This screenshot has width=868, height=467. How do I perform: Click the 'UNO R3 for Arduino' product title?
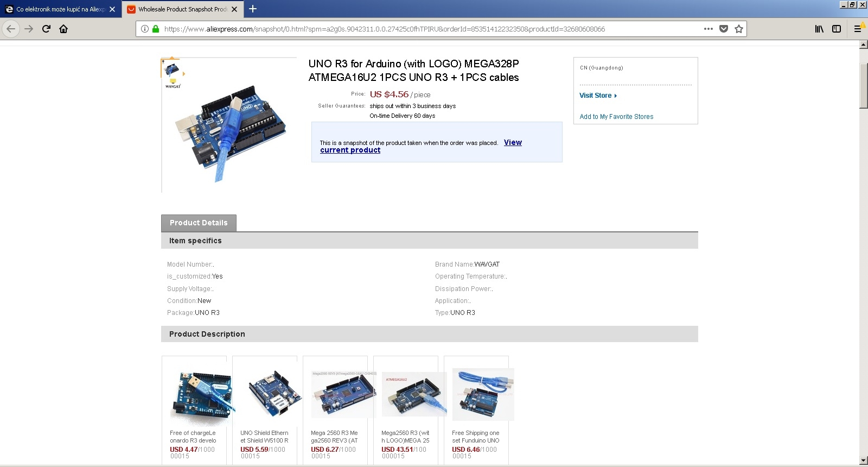click(x=413, y=71)
